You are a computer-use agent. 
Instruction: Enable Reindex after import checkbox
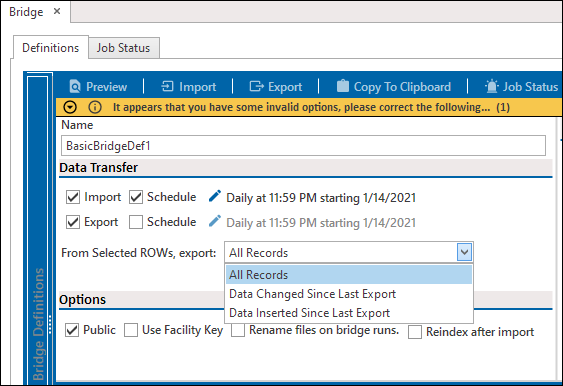coord(415,332)
